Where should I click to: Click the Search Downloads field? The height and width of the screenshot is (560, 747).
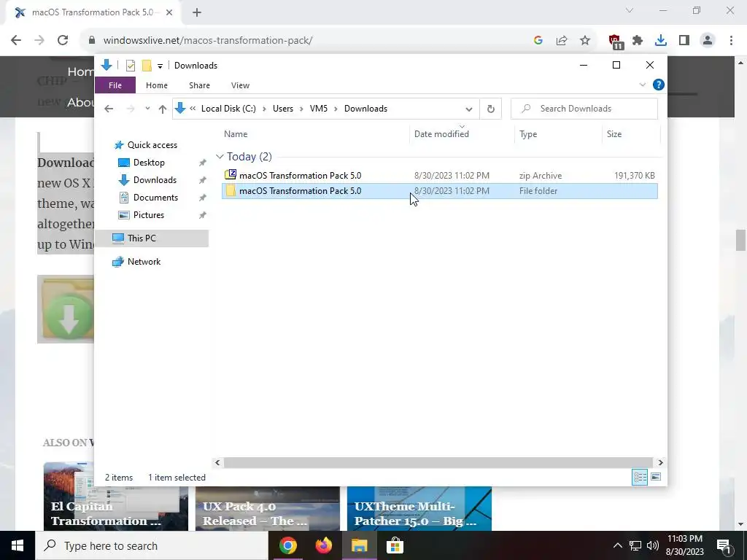[x=584, y=109]
